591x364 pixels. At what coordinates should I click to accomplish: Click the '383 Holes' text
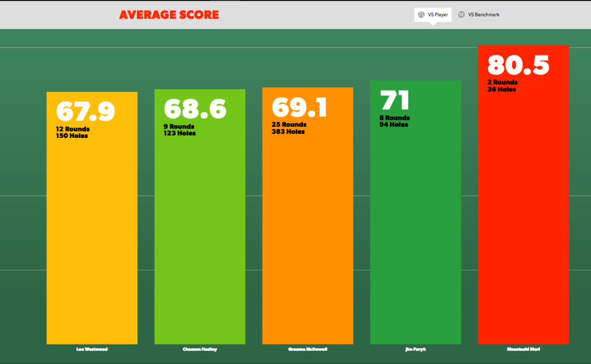click(x=289, y=132)
